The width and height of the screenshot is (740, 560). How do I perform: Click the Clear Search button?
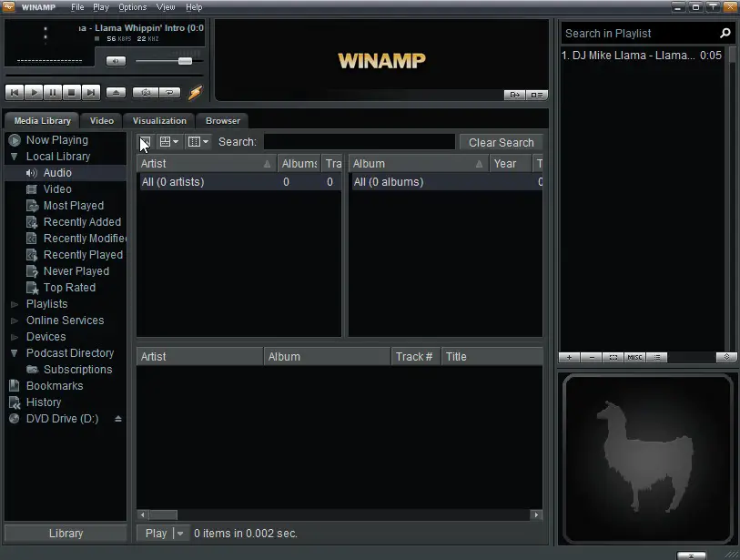(x=502, y=143)
